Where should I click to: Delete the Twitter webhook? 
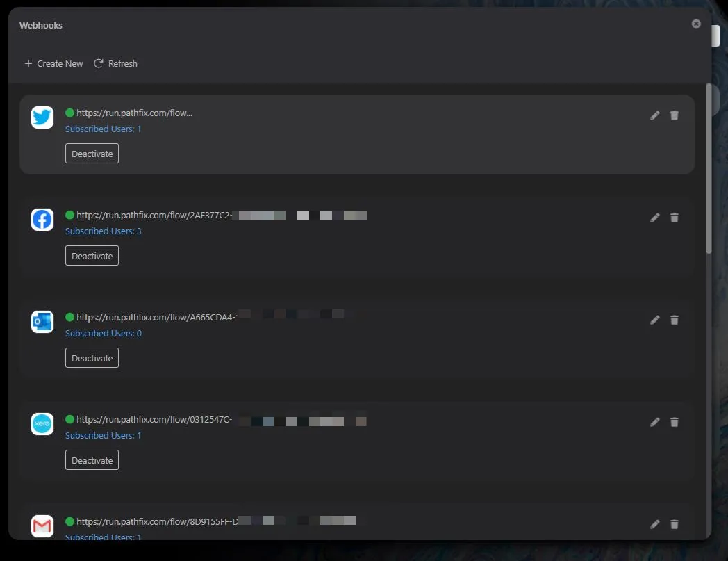coord(674,115)
